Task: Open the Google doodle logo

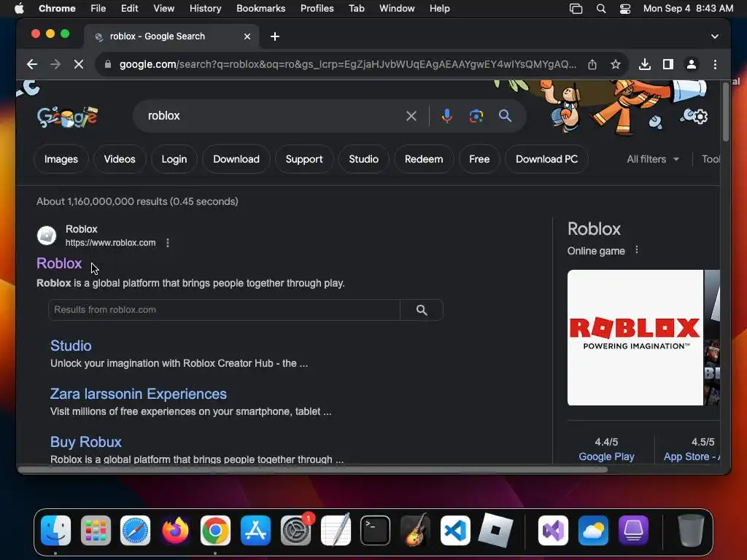Action: (67, 117)
